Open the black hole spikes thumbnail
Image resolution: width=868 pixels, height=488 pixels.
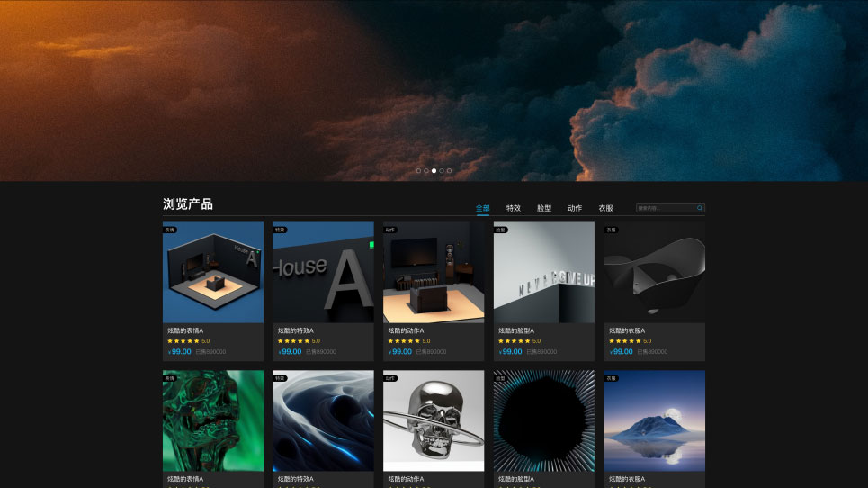click(544, 421)
